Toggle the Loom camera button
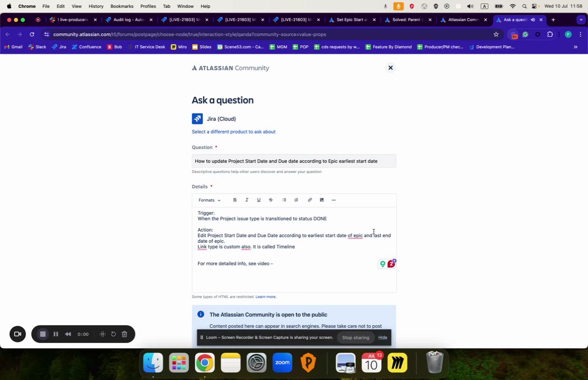Viewport: 588px width, 380px height. tap(17, 334)
